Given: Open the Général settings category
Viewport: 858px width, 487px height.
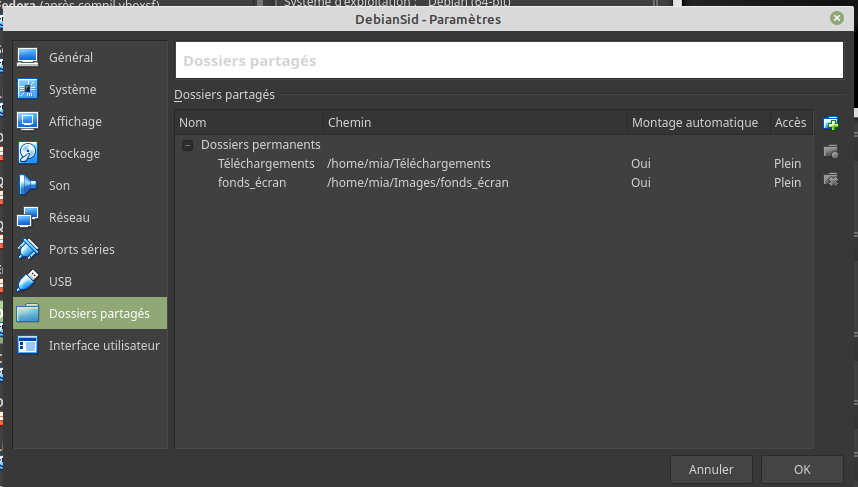Looking at the screenshot, I should point(90,57).
